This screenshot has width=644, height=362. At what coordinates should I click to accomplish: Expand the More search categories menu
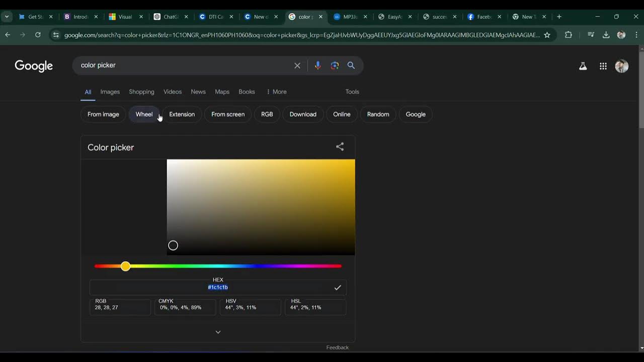coord(276,92)
